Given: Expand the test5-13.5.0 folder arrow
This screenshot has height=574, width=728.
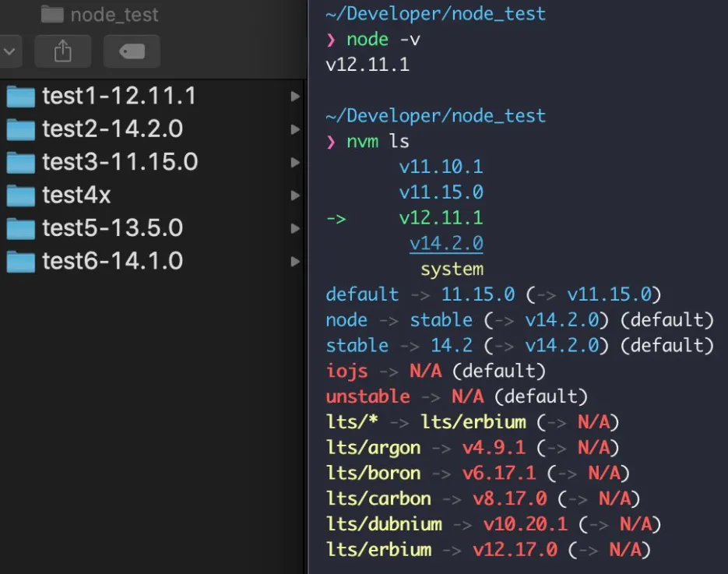Looking at the screenshot, I should pos(295,228).
